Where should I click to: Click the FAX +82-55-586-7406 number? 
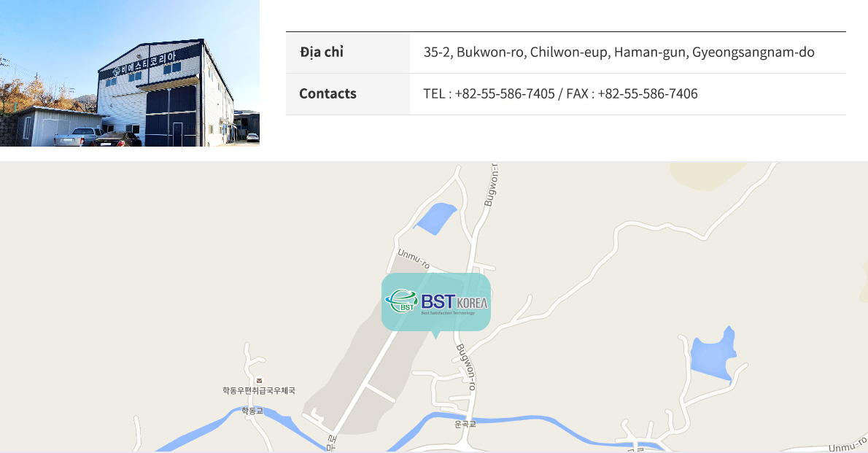tap(632, 94)
